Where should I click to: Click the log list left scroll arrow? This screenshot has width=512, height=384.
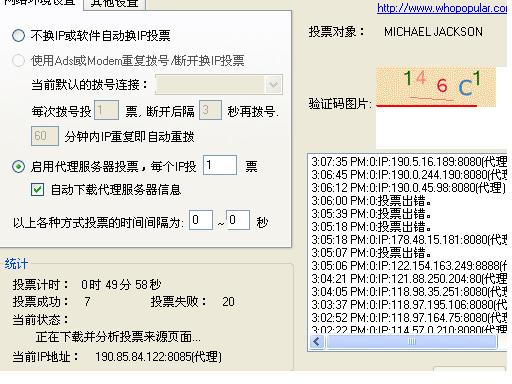[317, 342]
